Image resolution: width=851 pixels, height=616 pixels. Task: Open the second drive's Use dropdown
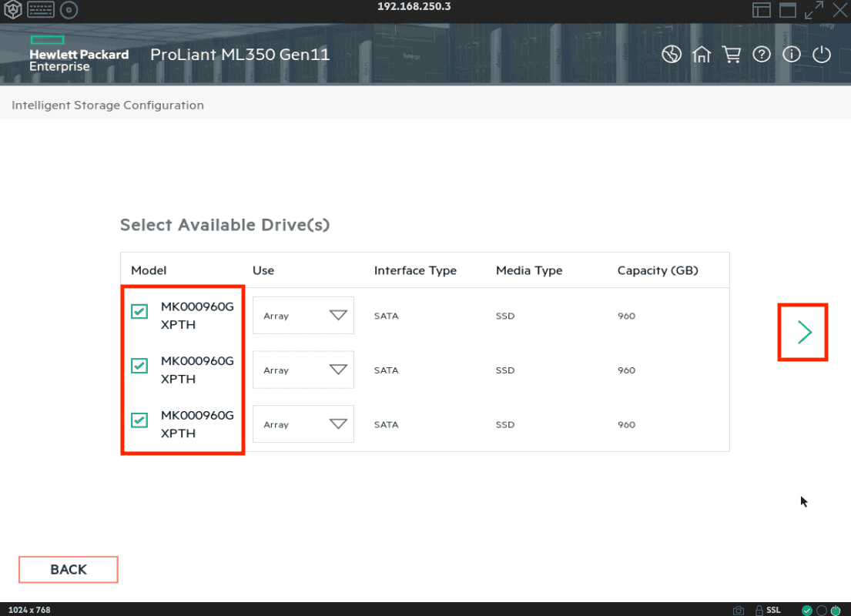click(303, 370)
